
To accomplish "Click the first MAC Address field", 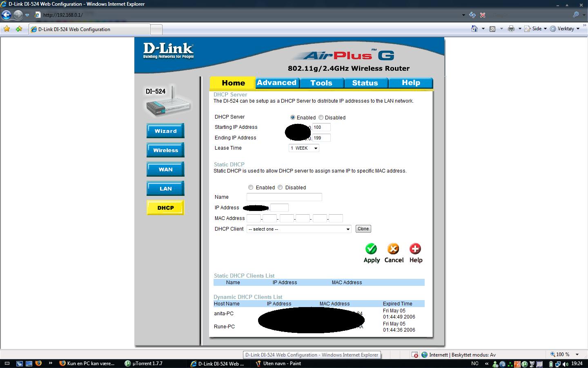I will click(254, 218).
